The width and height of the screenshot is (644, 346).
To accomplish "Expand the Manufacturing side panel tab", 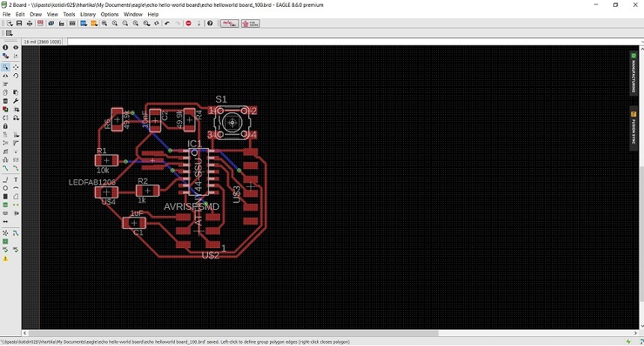I will coord(634,73).
